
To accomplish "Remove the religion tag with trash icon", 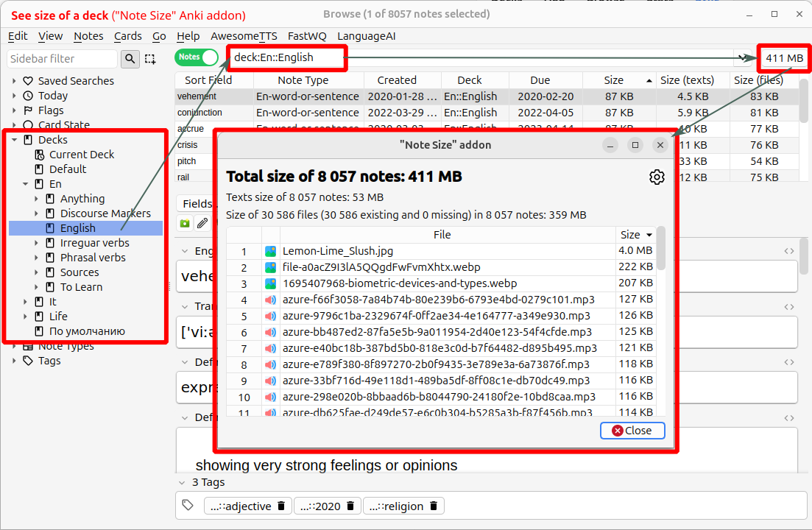I will (434, 506).
